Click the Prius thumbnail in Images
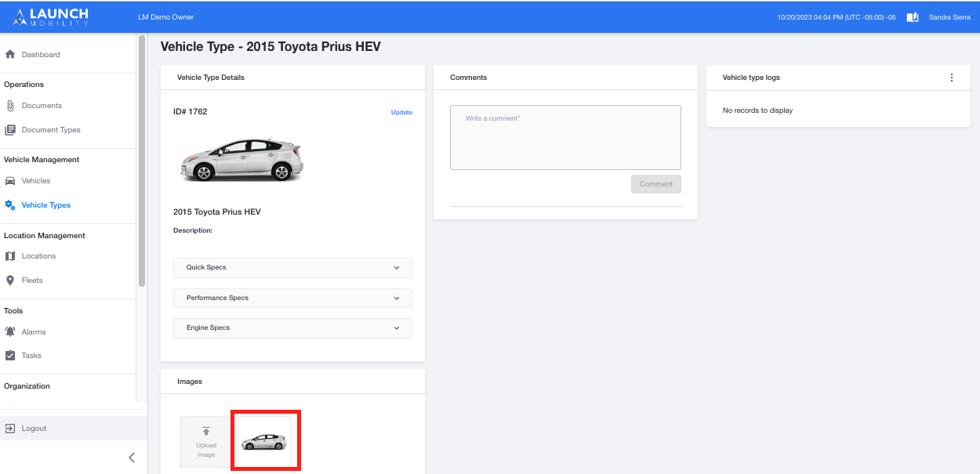 pos(264,442)
